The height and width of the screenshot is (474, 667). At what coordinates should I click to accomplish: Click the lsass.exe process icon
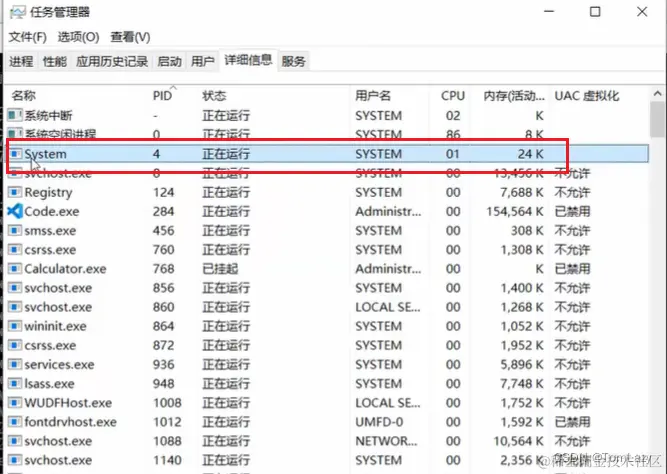point(15,383)
